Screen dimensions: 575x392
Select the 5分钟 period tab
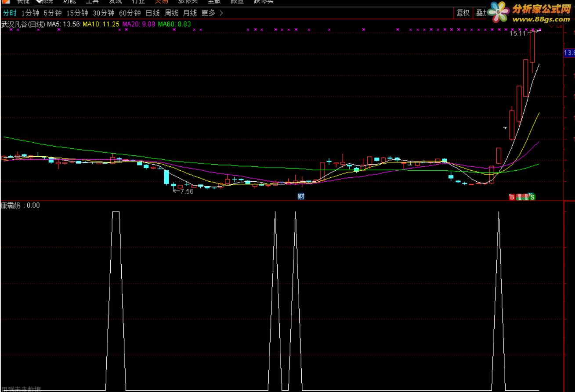53,13
